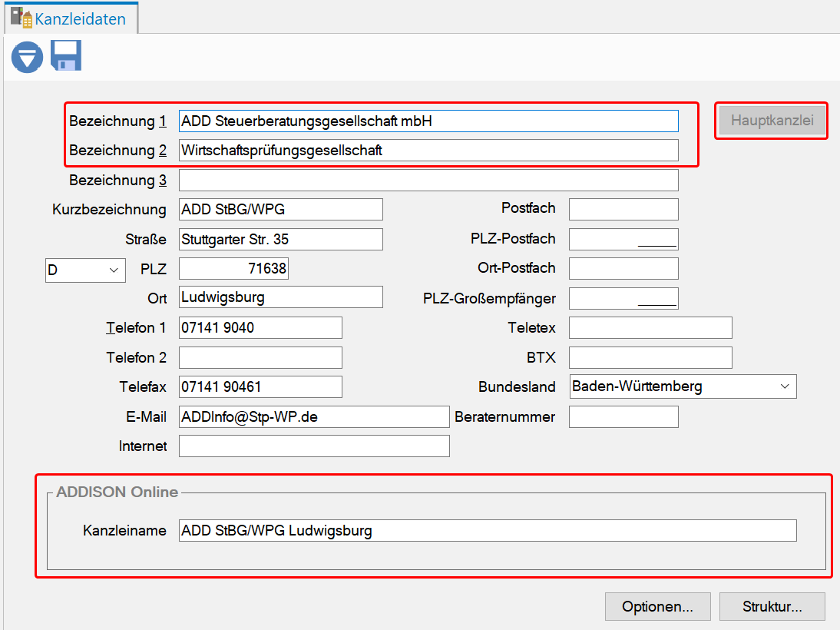The width and height of the screenshot is (840, 630).
Task: Open the Kanzleidaten tab
Action: [x=71, y=18]
